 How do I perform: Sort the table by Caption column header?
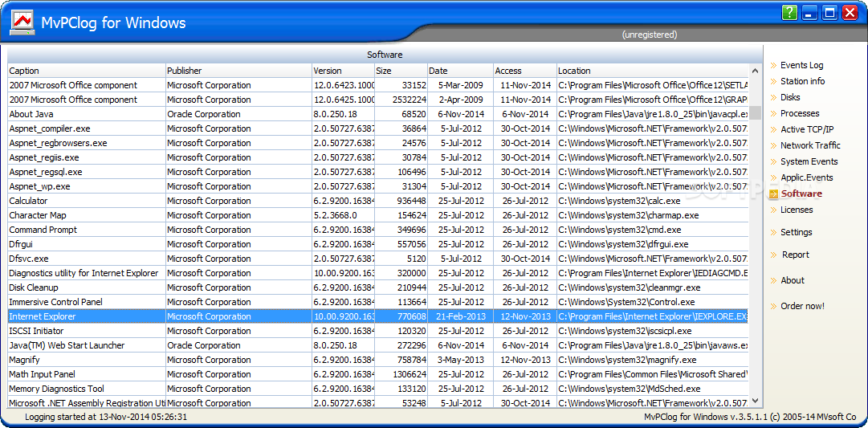pos(87,71)
